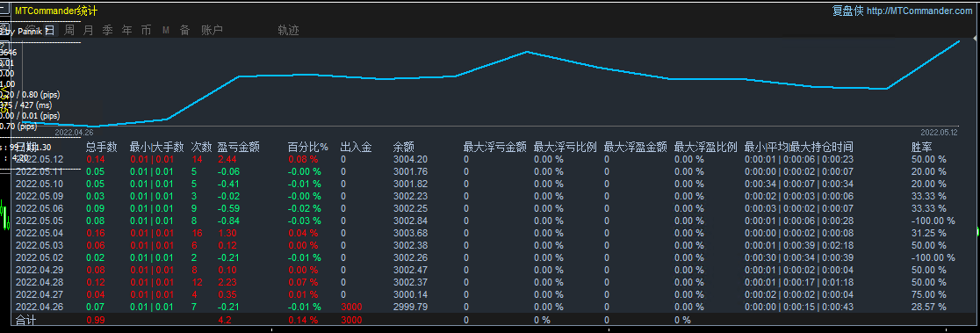Click the 最小|大手数 column header

(x=156, y=148)
